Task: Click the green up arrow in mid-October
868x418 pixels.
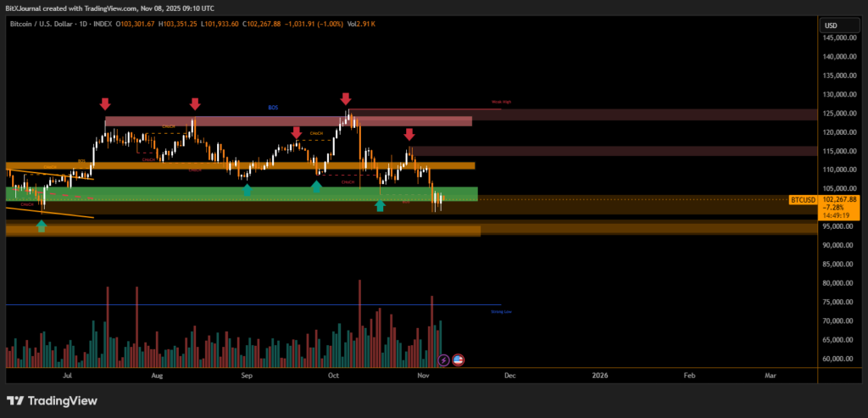Action: (x=381, y=205)
